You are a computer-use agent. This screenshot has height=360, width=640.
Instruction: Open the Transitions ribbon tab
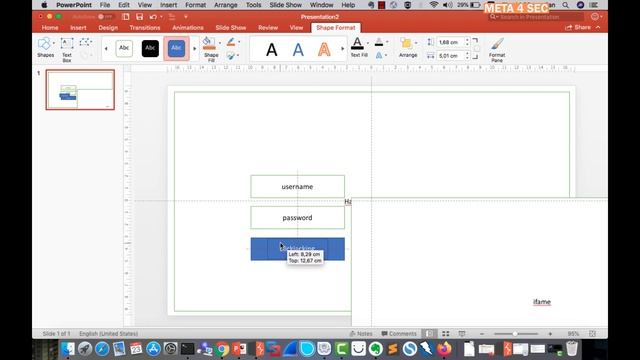pos(145,28)
